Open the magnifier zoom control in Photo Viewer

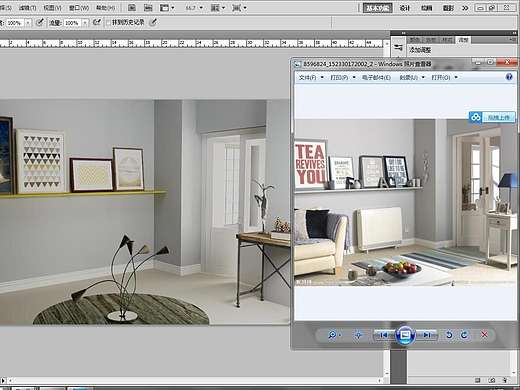click(334, 335)
